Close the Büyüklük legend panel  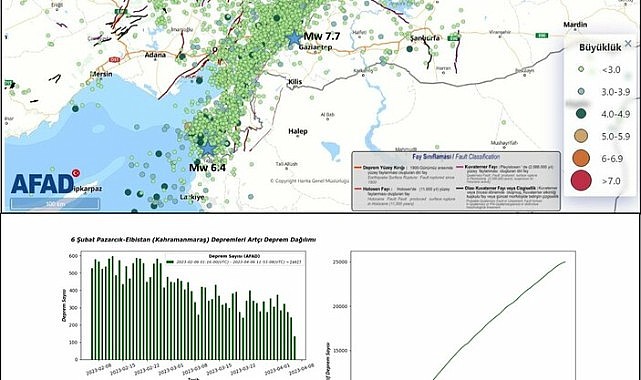point(628,43)
